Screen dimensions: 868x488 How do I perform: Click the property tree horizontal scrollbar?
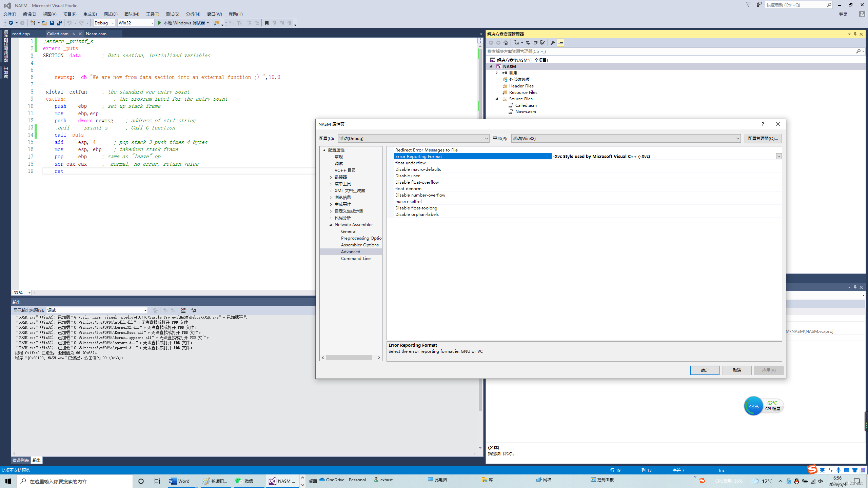point(349,358)
